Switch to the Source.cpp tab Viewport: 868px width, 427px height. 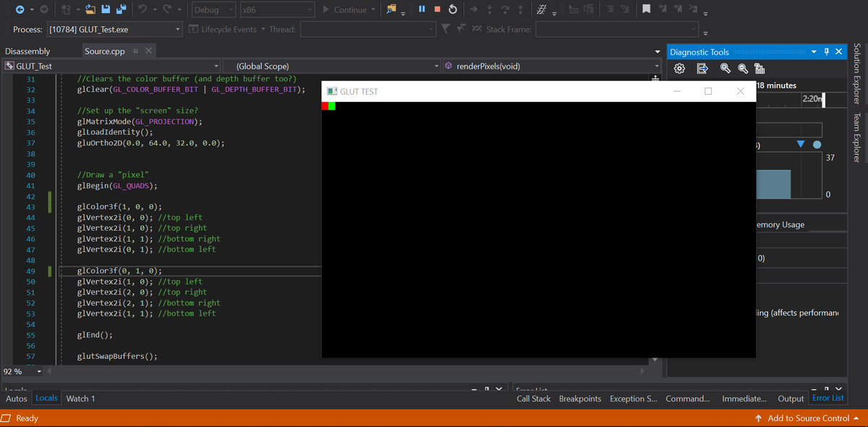[104, 51]
